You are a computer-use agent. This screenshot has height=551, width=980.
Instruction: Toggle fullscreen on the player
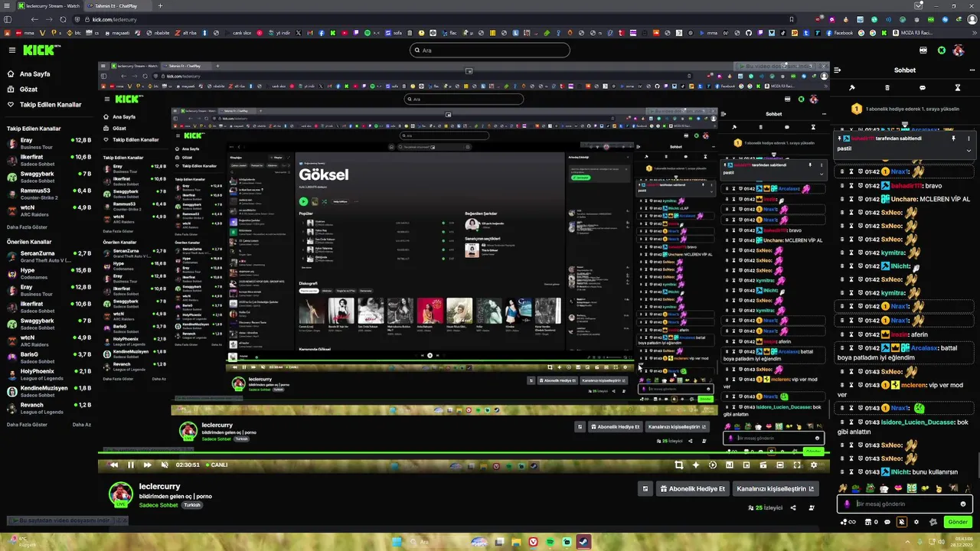(x=797, y=465)
